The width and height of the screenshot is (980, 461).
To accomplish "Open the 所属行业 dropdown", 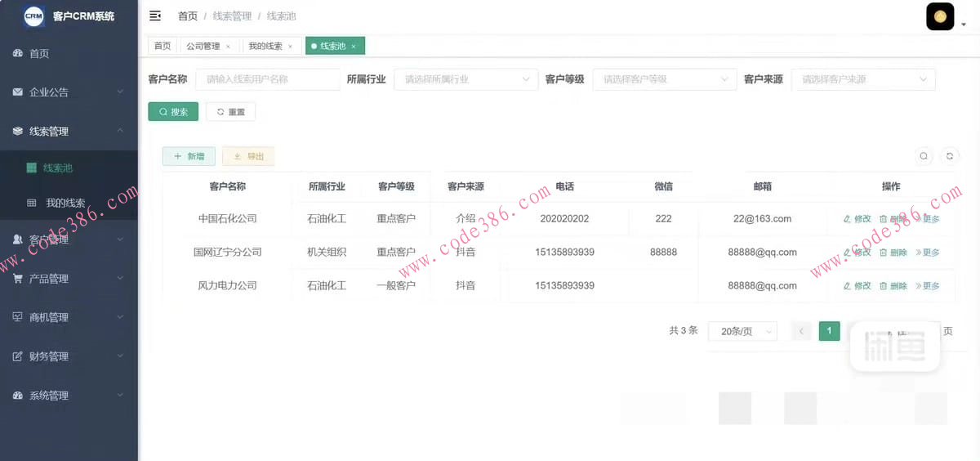I will tap(465, 79).
